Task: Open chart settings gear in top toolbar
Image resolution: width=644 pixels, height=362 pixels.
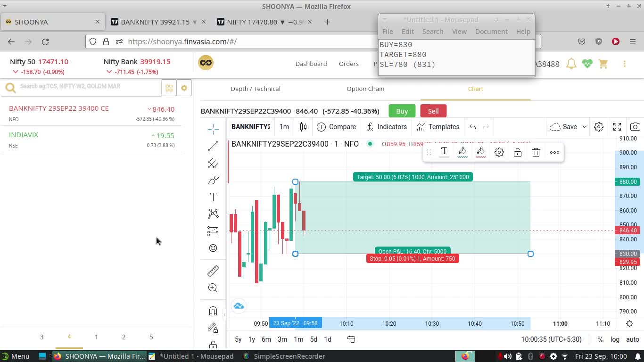Action: click(x=599, y=127)
